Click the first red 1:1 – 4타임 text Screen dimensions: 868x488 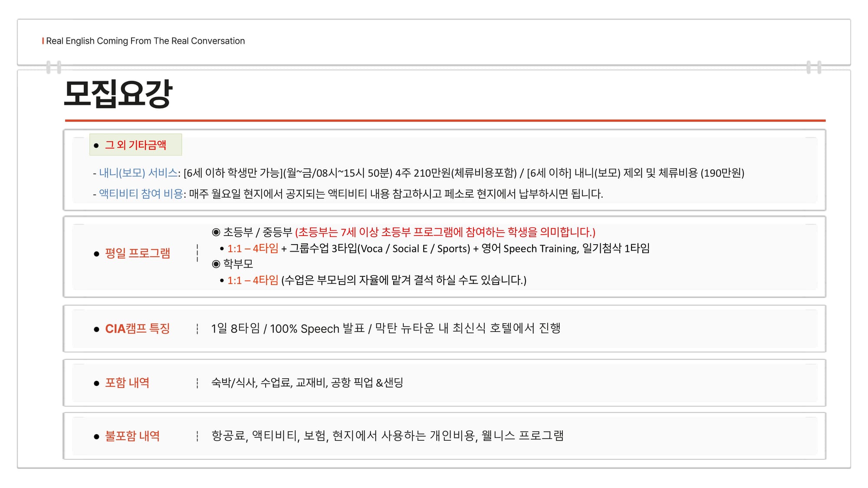coord(253,248)
